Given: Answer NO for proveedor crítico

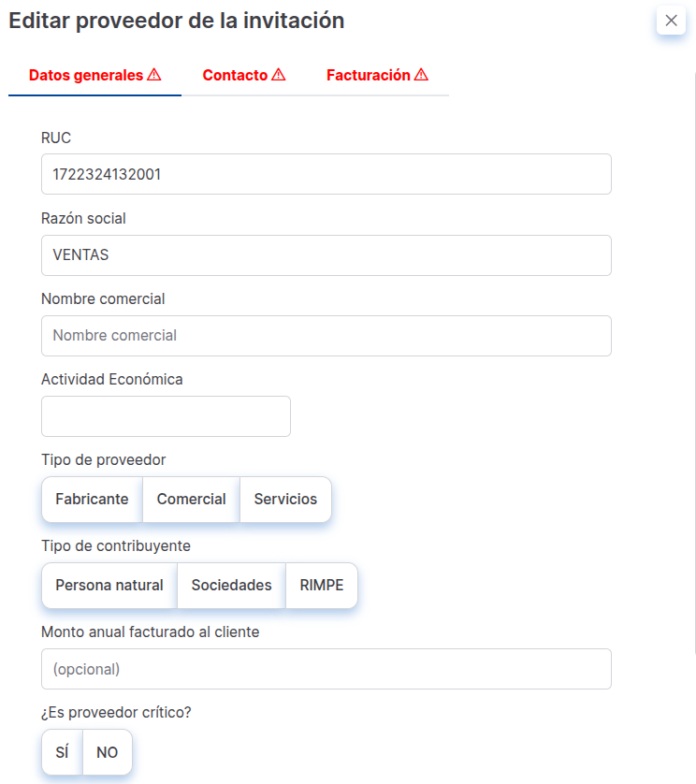Looking at the screenshot, I should pos(107,751).
